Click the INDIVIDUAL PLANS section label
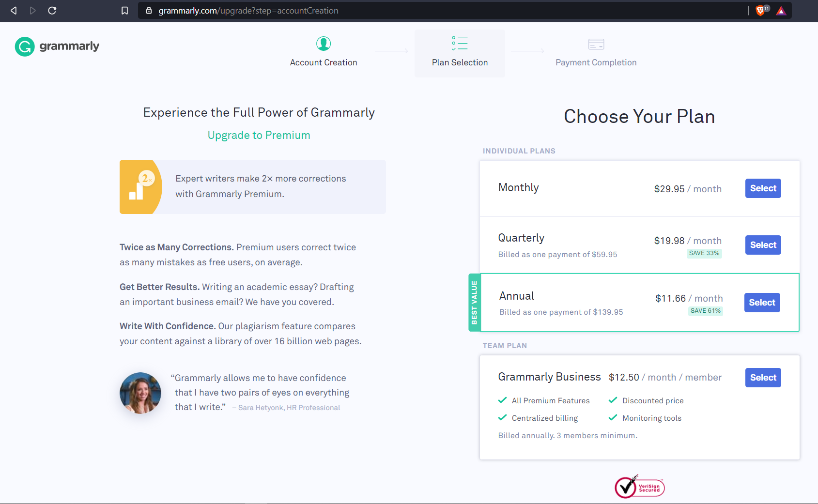This screenshot has height=504, width=818. coord(519,151)
